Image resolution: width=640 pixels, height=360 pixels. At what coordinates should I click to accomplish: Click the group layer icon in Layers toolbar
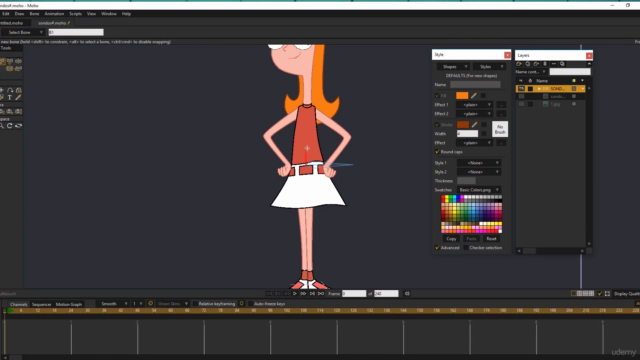point(536,64)
